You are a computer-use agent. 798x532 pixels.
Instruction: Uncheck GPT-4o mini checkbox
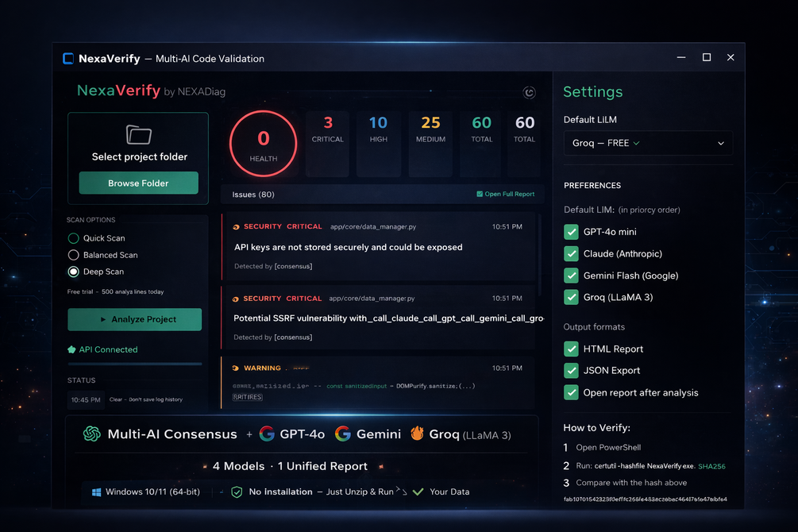pos(571,232)
